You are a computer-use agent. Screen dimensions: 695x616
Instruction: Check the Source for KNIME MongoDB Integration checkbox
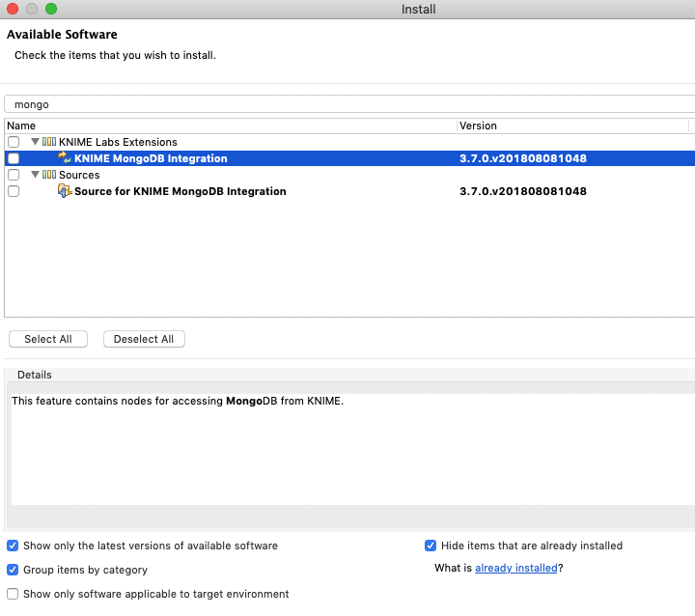(x=14, y=191)
